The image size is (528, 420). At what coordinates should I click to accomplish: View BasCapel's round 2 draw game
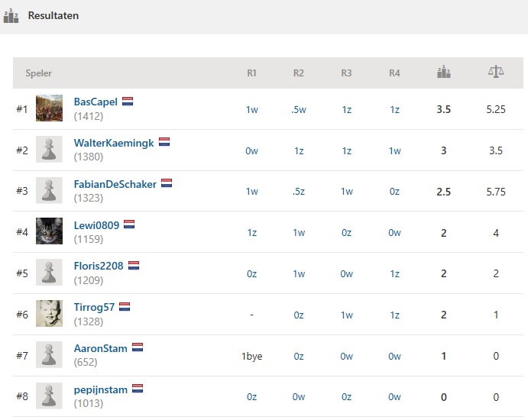click(x=299, y=110)
